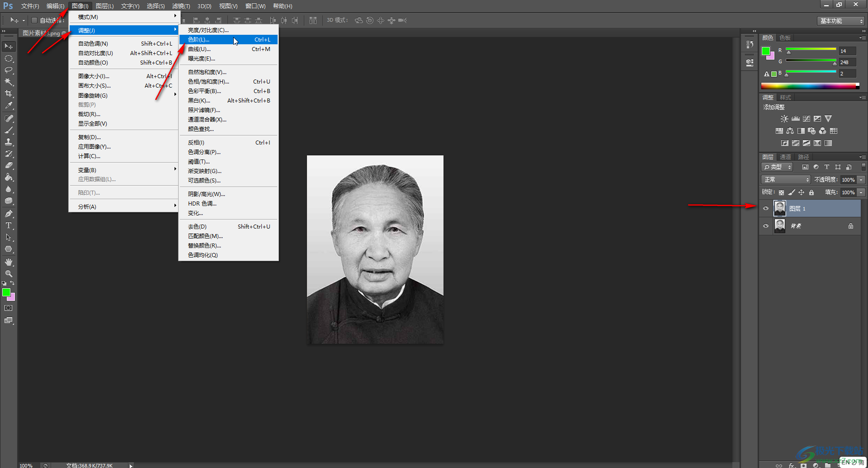Expand the 模式(M) submenu
The height and width of the screenshot is (468, 868).
[124, 17]
